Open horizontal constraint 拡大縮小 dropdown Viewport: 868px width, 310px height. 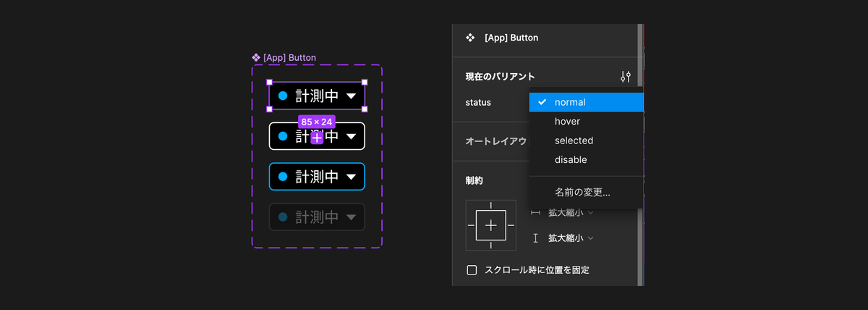(x=571, y=212)
